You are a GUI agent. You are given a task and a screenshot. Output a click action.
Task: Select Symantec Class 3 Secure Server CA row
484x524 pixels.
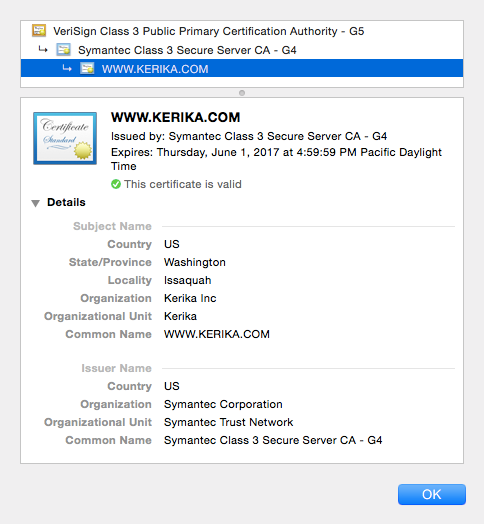(x=242, y=50)
